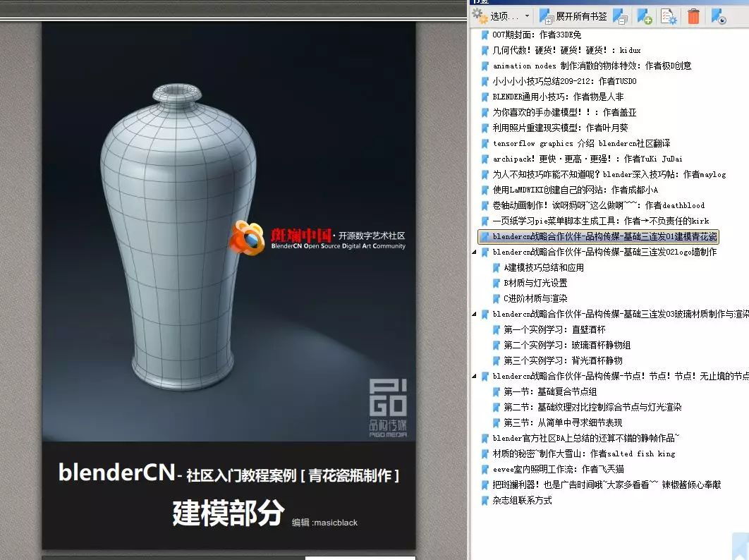Open bookmark BLENDER通用小技巧:作者物是人非
Image resolution: width=749 pixels, height=560 pixels.
pyautogui.click(x=558, y=97)
